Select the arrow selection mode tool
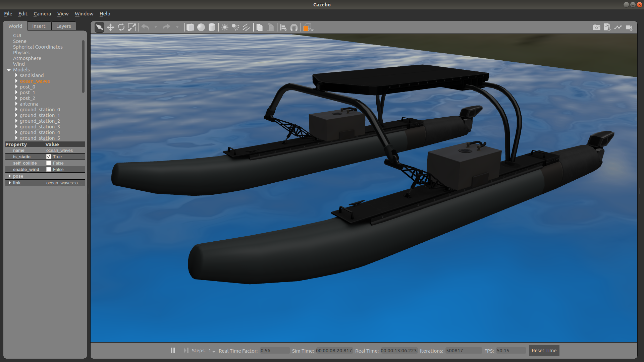 100,27
